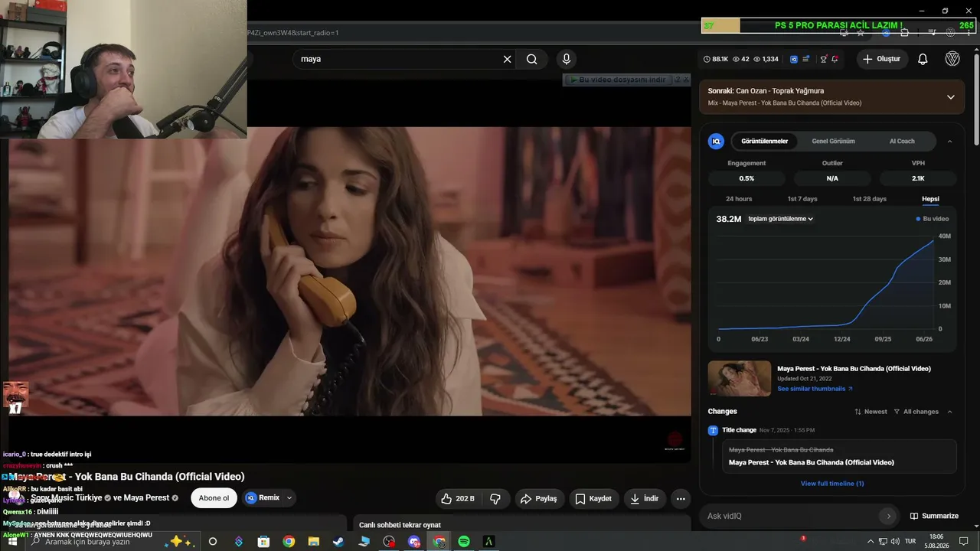Open vidIQ list icon in stats bar
Image resolution: width=980 pixels, height=551 pixels.
[x=805, y=59]
